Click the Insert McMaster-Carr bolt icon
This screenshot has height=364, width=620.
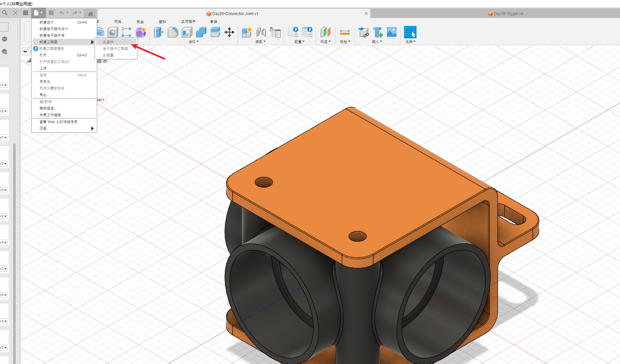(378, 32)
